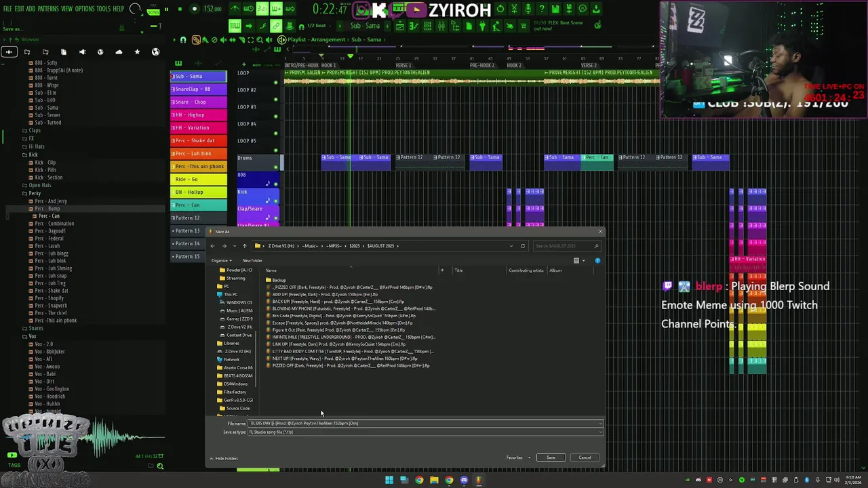868x488 pixels.
Task: Open the HELP menu
Action: tap(118, 9)
